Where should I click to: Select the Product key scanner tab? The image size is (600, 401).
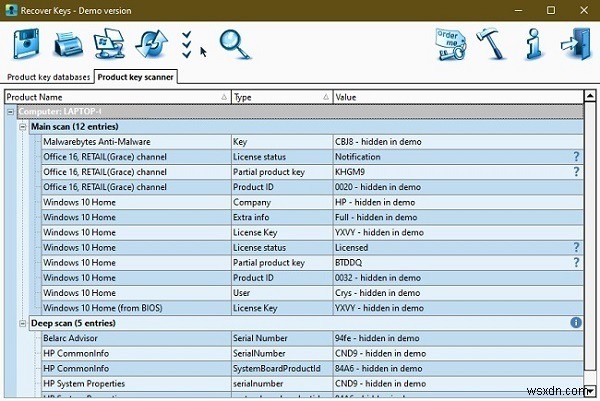tap(135, 77)
